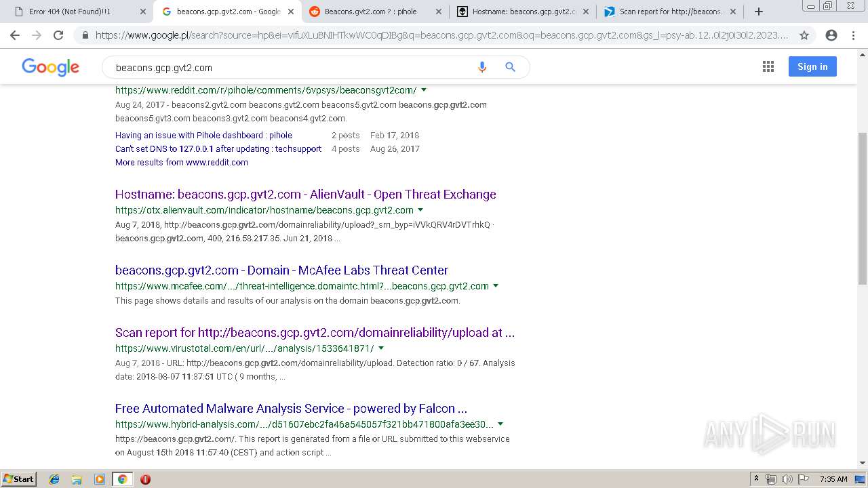The height and width of the screenshot is (488, 868).
Task: Reload the current page
Action: point(58,35)
